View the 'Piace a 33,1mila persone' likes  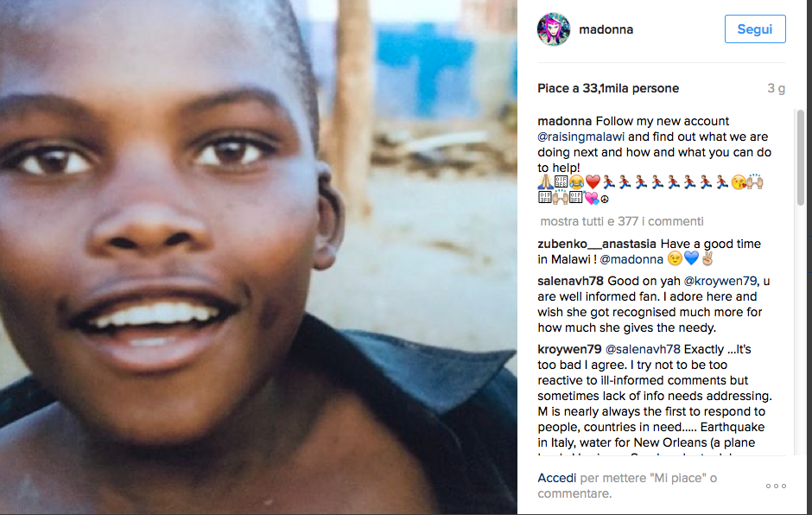[x=608, y=89]
